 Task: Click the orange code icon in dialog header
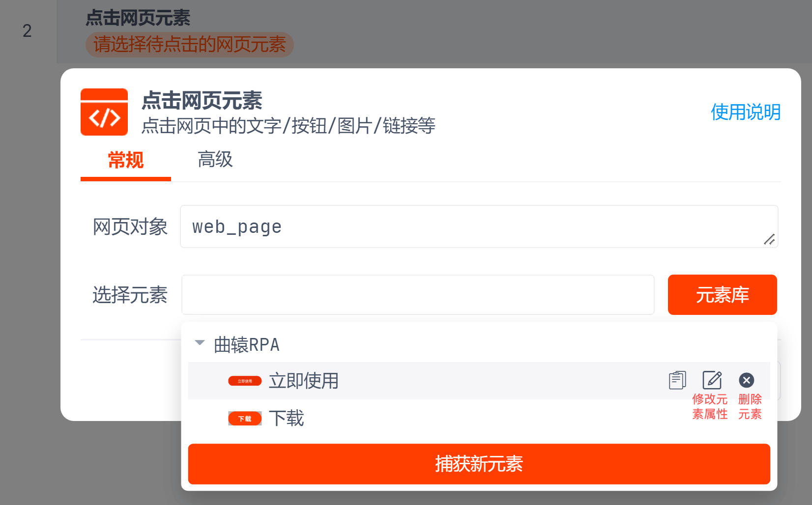[104, 112]
